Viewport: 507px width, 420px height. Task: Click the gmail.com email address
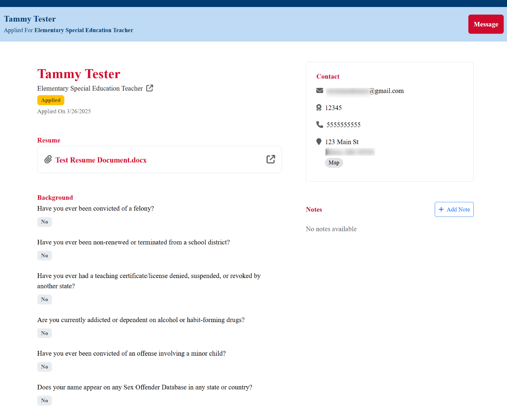[x=364, y=91]
